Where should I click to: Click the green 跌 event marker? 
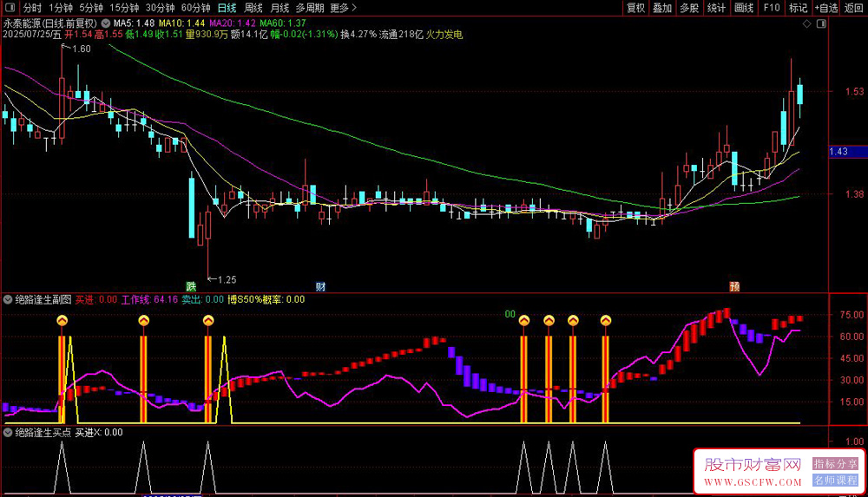pos(191,286)
